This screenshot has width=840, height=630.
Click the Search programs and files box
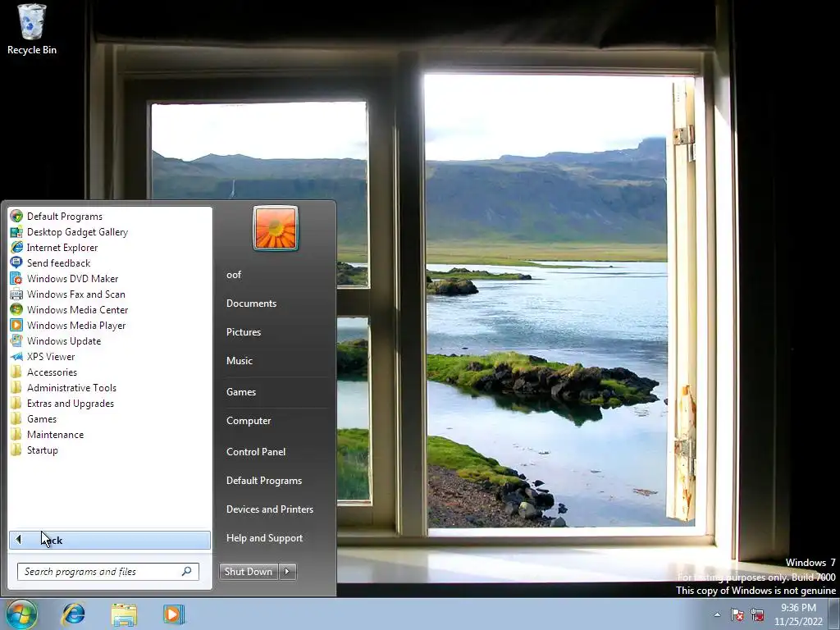coord(107,572)
